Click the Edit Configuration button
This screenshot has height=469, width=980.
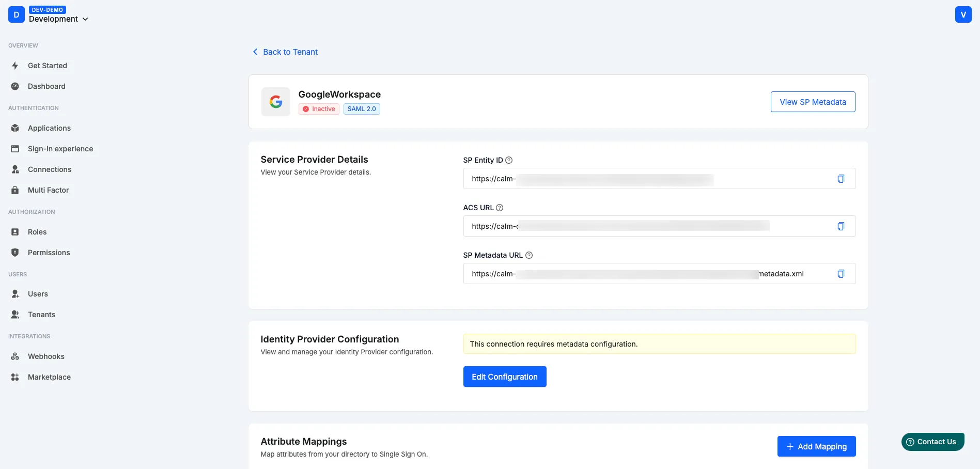point(504,376)
